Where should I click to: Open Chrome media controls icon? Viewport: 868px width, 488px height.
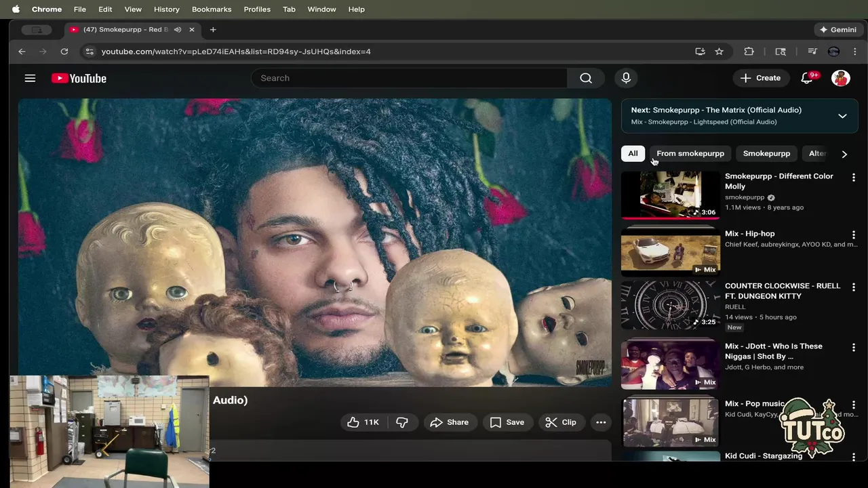(x=812, y=52)
